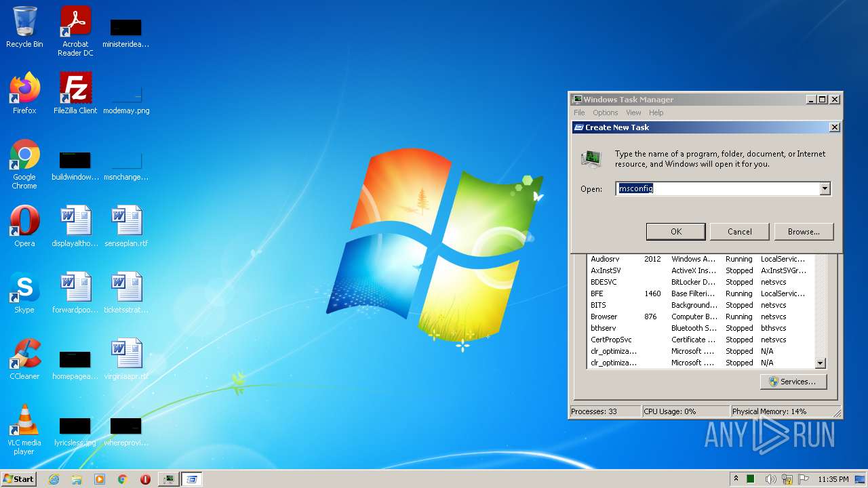Select the CCleaner desktop shortcut

pyautogui.click(x=24, y=359)
